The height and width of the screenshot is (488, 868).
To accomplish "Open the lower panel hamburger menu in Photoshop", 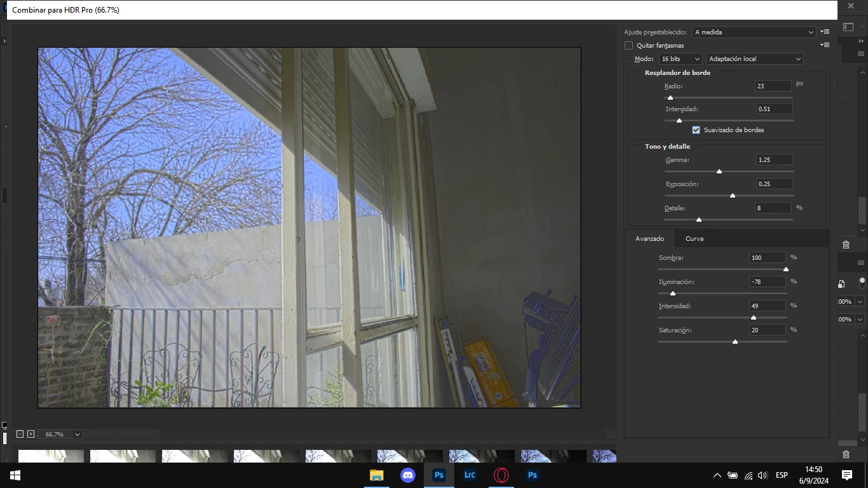I will [860, 262].
